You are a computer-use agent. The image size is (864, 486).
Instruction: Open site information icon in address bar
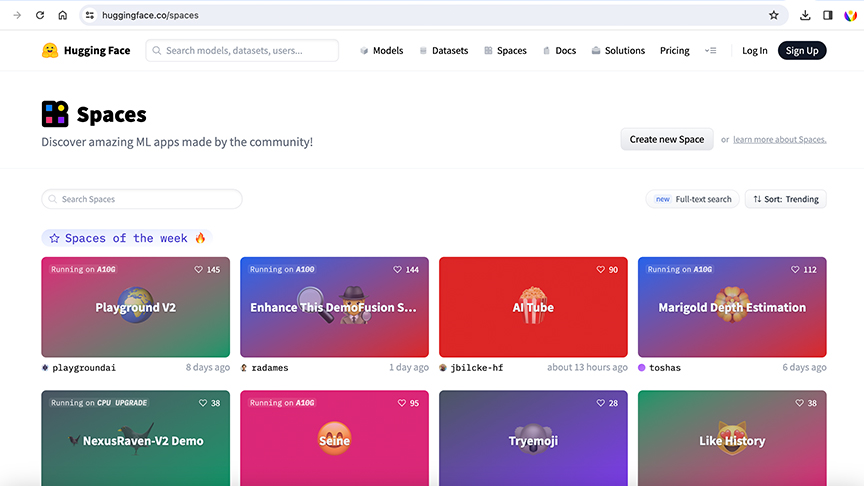click(x=90, y=15)
